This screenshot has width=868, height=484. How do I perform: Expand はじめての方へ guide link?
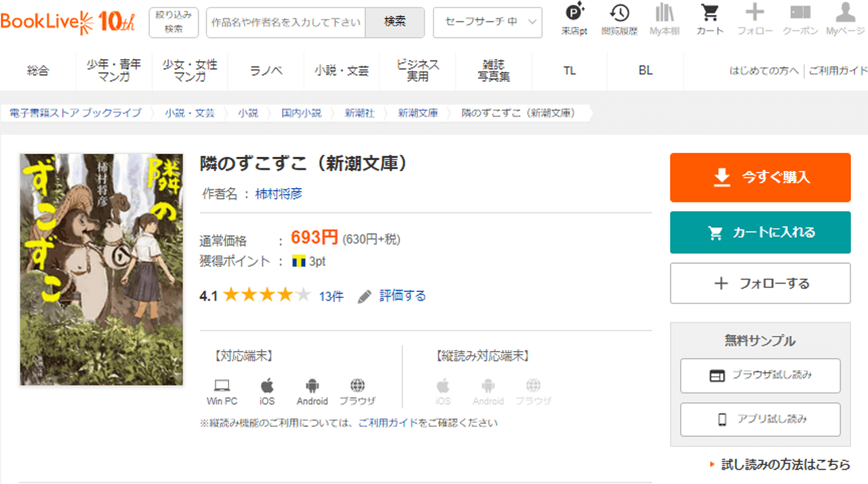(x=764, y=71)
